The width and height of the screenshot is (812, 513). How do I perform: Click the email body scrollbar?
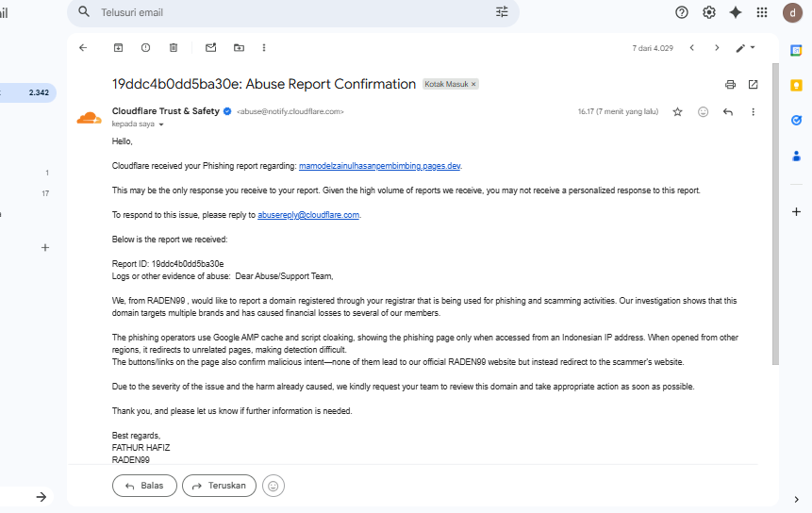pyautogui.click(x=775, y=214)
